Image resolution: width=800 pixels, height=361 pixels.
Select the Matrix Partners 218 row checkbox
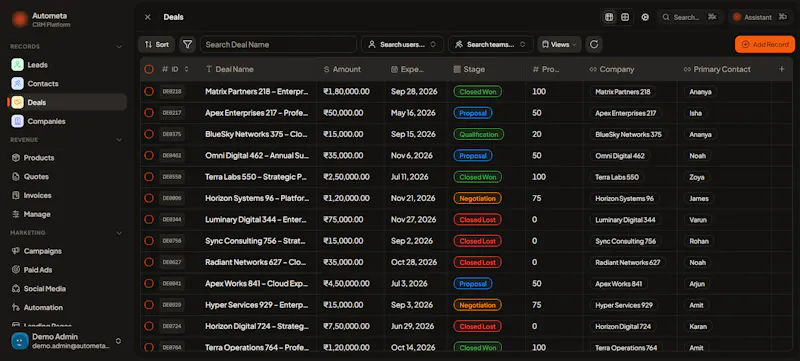(149, 91)
